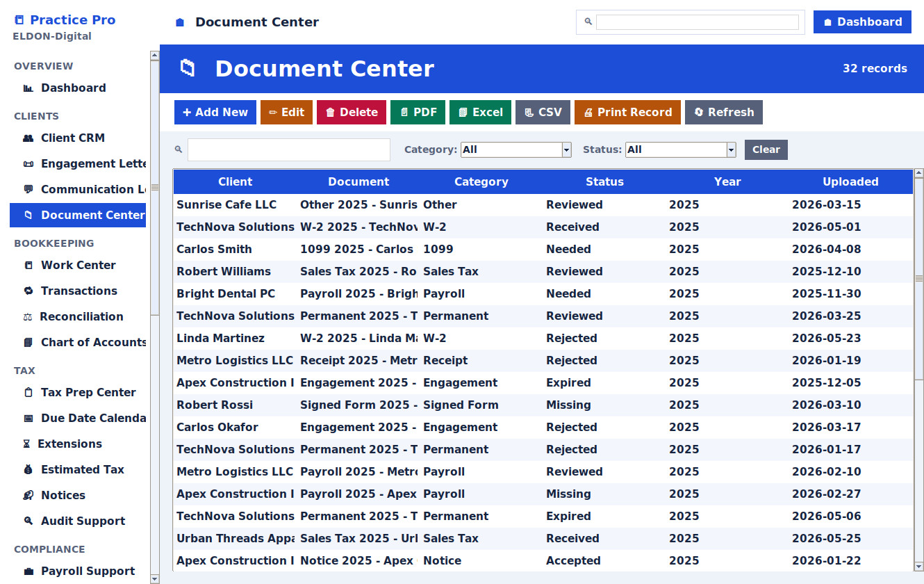This screenshot has height=584, width=924.
Task: Click the Due Date Calendar icon
Action: coord(28,419)
